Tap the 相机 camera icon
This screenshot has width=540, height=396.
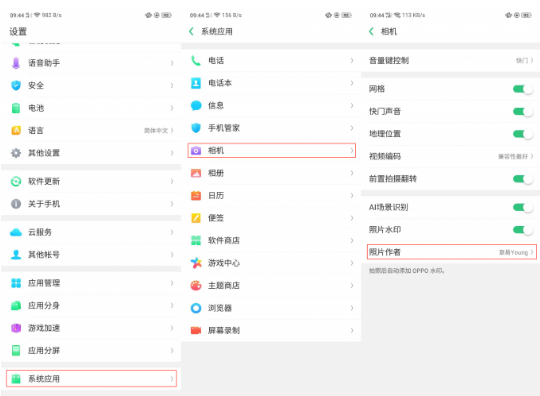(196, 150)
